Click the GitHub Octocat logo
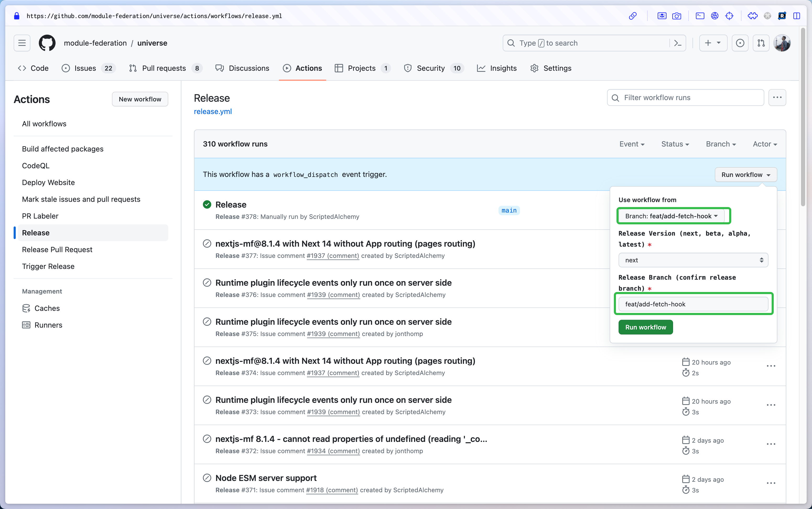 point(47,43)
